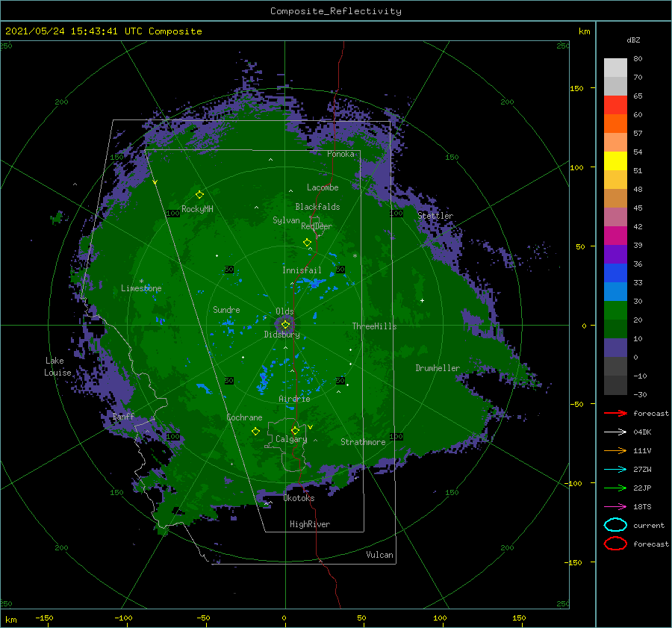672x628 pixels.
Task: Click the Vulcan label
Action: 379,555
